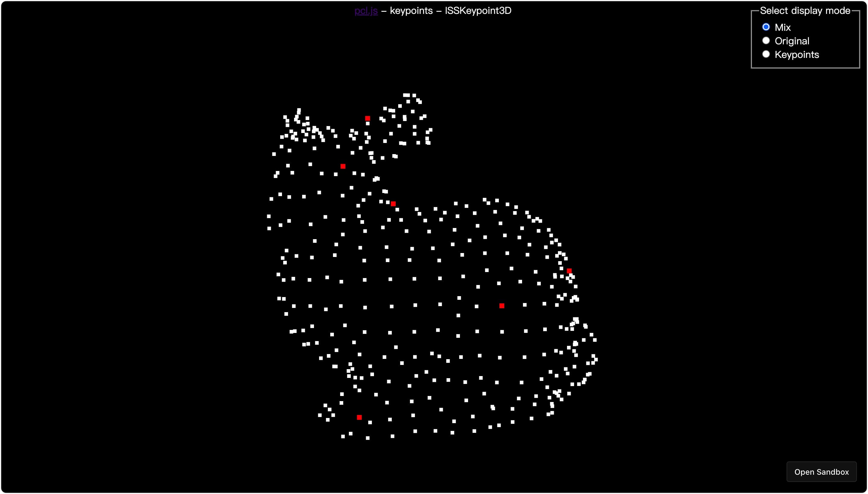Viewport: 868px width, 494px height.
Task: Click the red keypoint at the bunny's neck
Action: point(393,204)
